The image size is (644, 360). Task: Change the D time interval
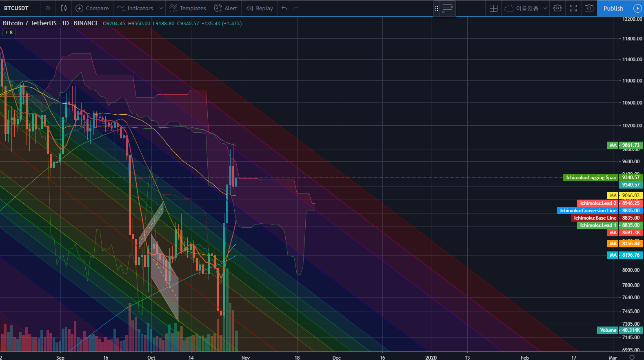pyautogui.click(x=48, y=8)
